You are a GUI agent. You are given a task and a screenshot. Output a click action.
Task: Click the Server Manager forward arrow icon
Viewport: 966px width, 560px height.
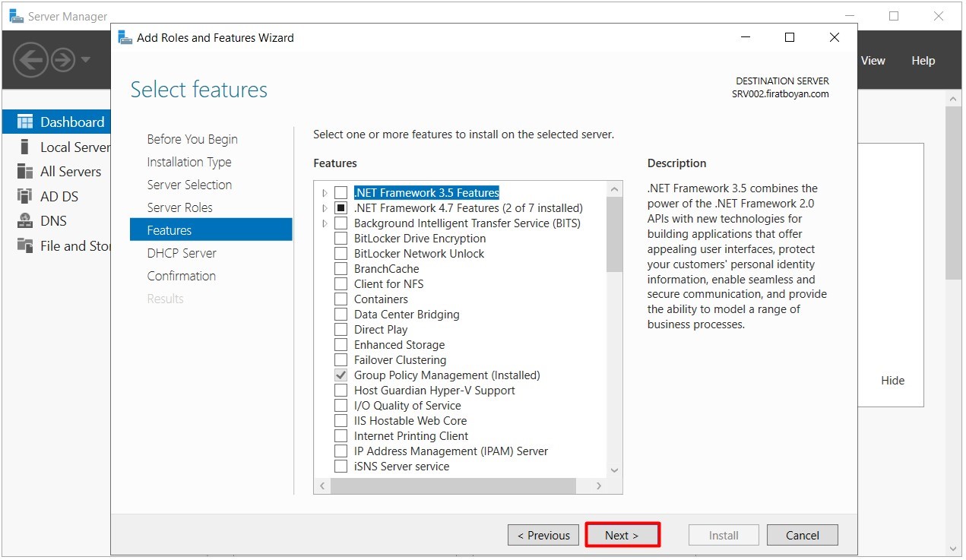pos(63,59)
